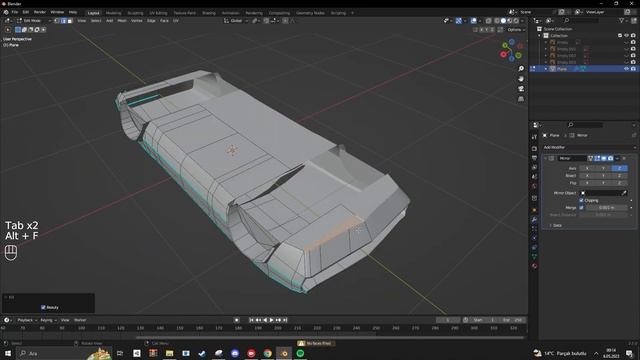Pick mirror object with eyedropper
Viewport: 640px width, 360px height.
tap(624, 193)
